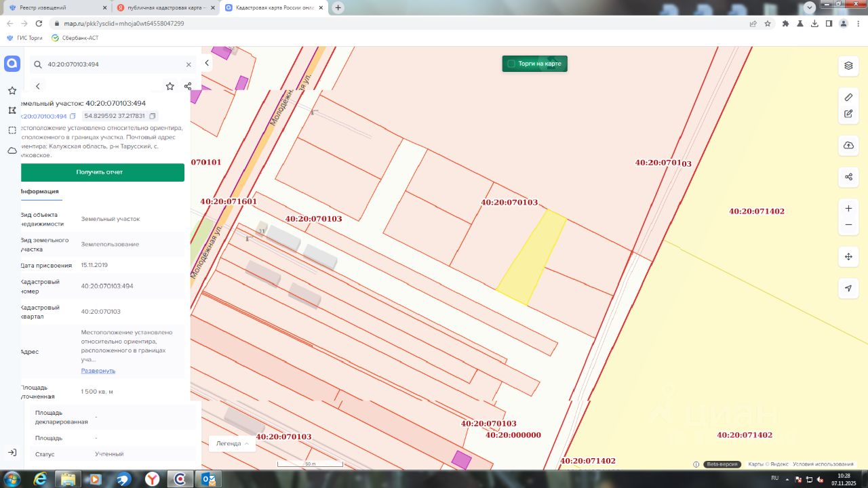Image resolution: width=868 pixels, height=488 pixels.
Task: Open 'ГИС Торги' bookmark
Action: point(25,38)
